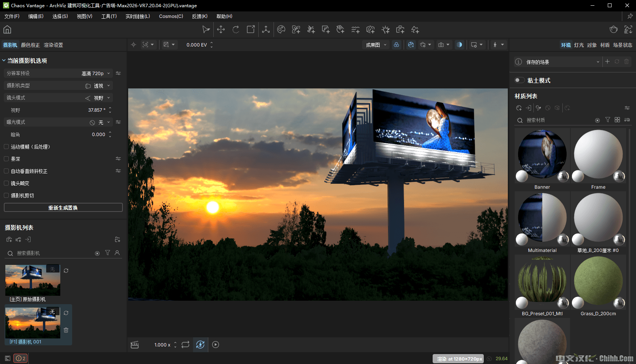Click the add saved scene plus icon
The image size is (636, 364).
click(607, 62)
